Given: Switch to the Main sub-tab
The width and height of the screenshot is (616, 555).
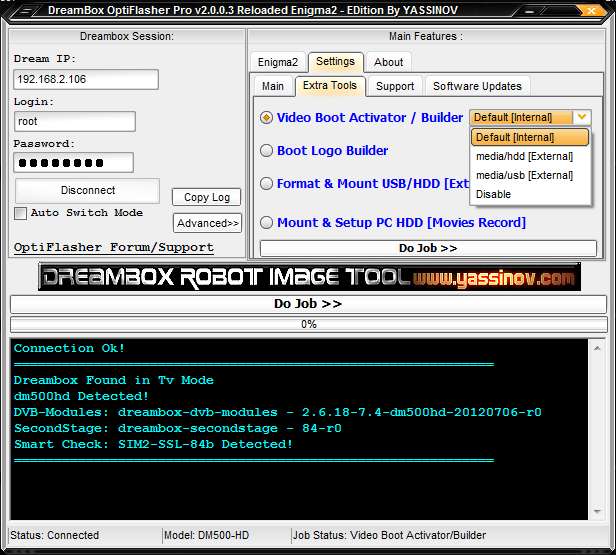Looking at the screenshot, I should pyautogui.click(x=273, y=86).
